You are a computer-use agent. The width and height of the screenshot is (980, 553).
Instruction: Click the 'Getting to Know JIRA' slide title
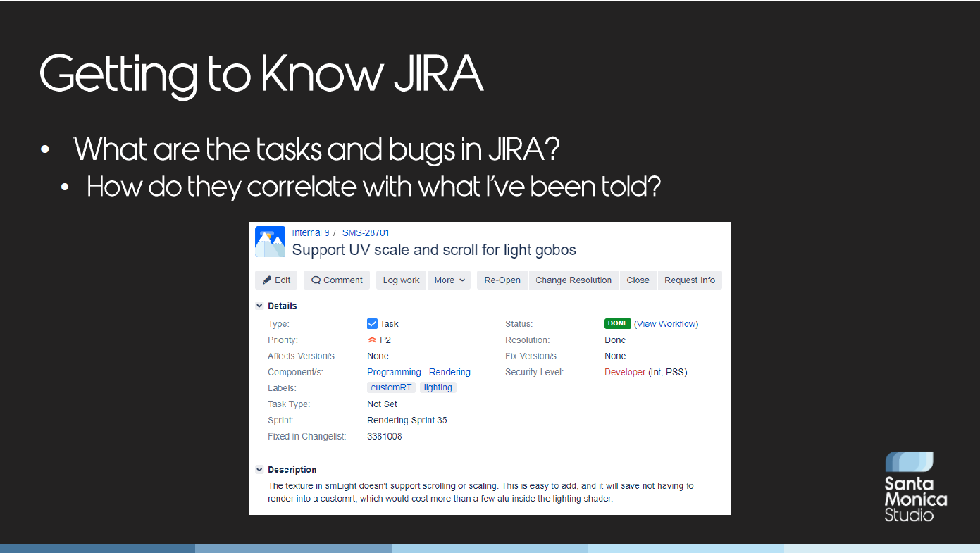tap(261, 75)
